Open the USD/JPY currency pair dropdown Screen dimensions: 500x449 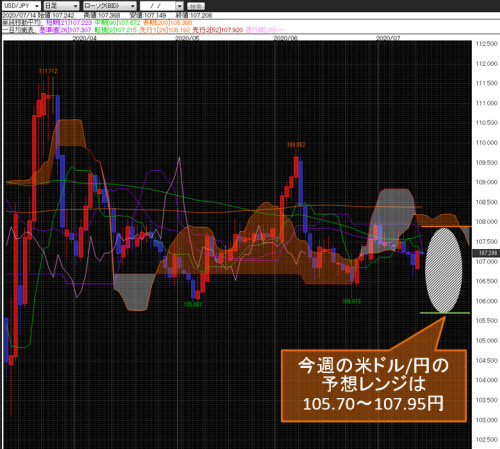[21, 6]
